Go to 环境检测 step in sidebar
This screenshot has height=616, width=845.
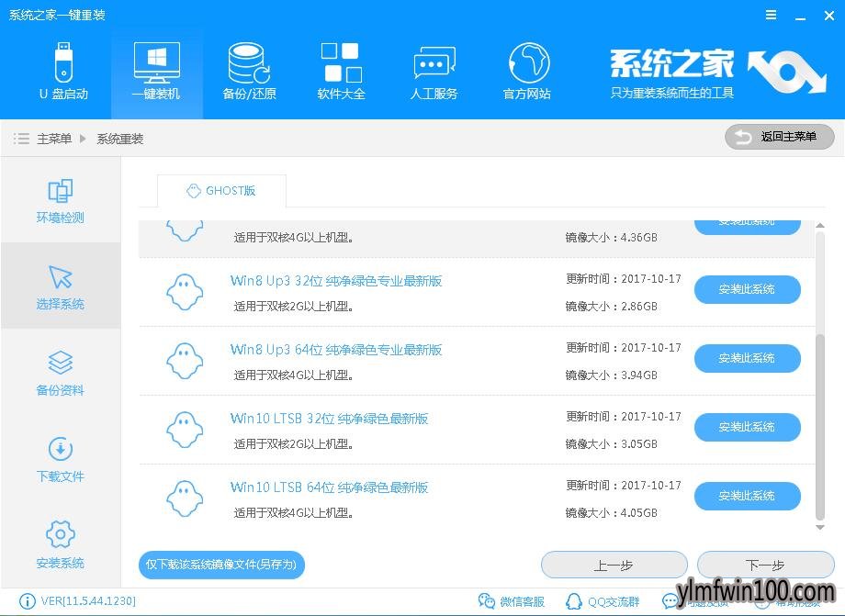click(60, 200)
